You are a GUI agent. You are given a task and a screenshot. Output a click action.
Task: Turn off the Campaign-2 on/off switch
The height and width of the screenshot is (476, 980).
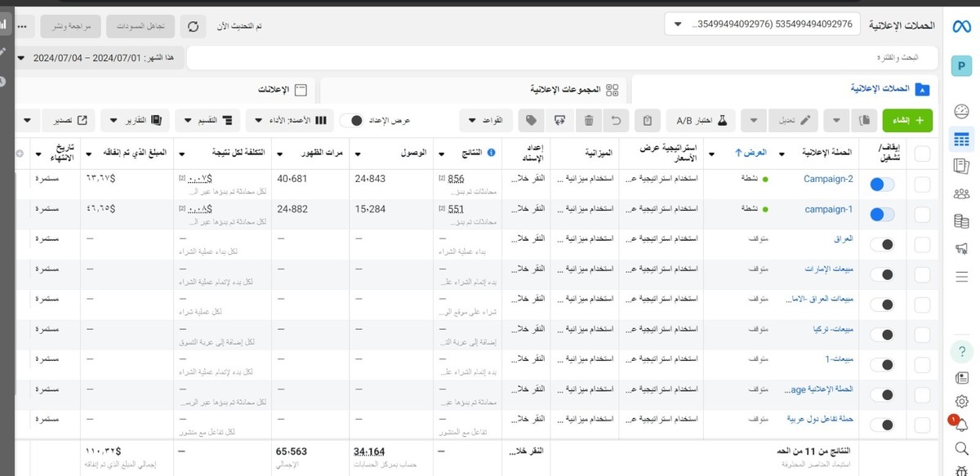(883, 185)
